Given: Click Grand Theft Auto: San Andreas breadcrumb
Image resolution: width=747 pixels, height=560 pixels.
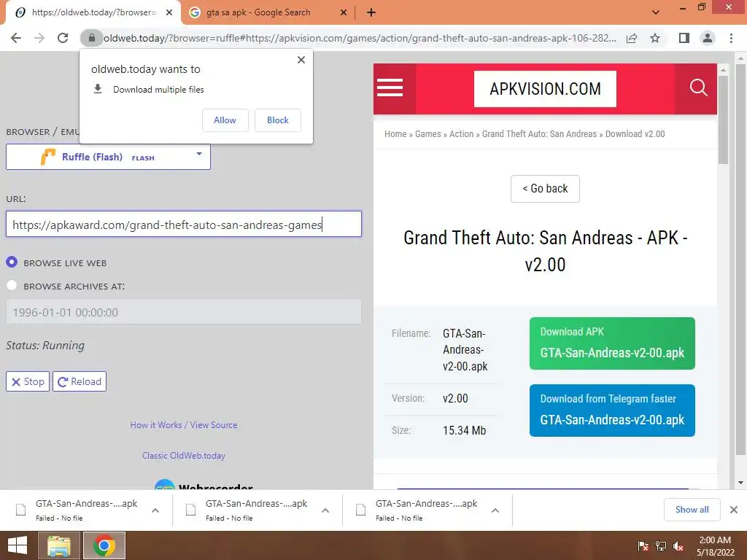Looking at the screenshot, I should click(x=539, y=134).
